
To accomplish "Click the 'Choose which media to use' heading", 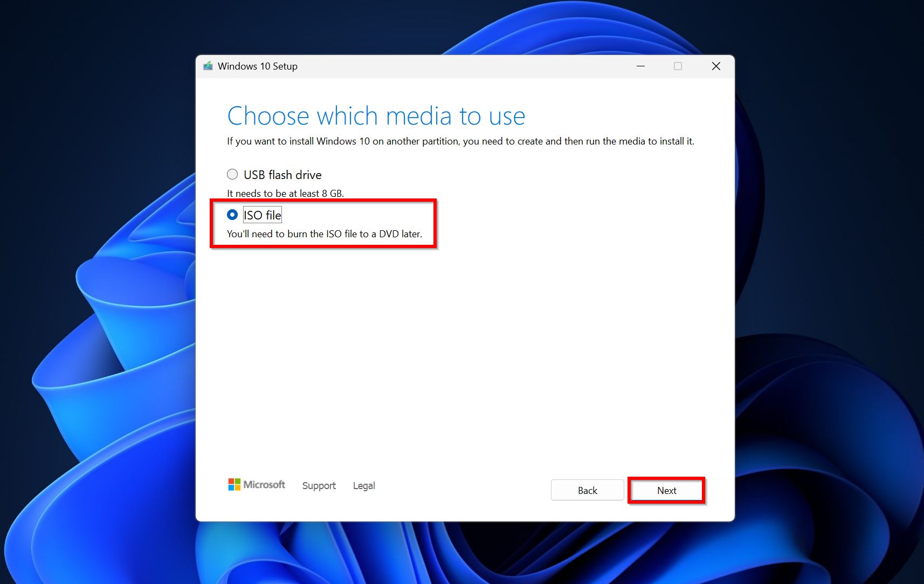I will coord(376,116).
